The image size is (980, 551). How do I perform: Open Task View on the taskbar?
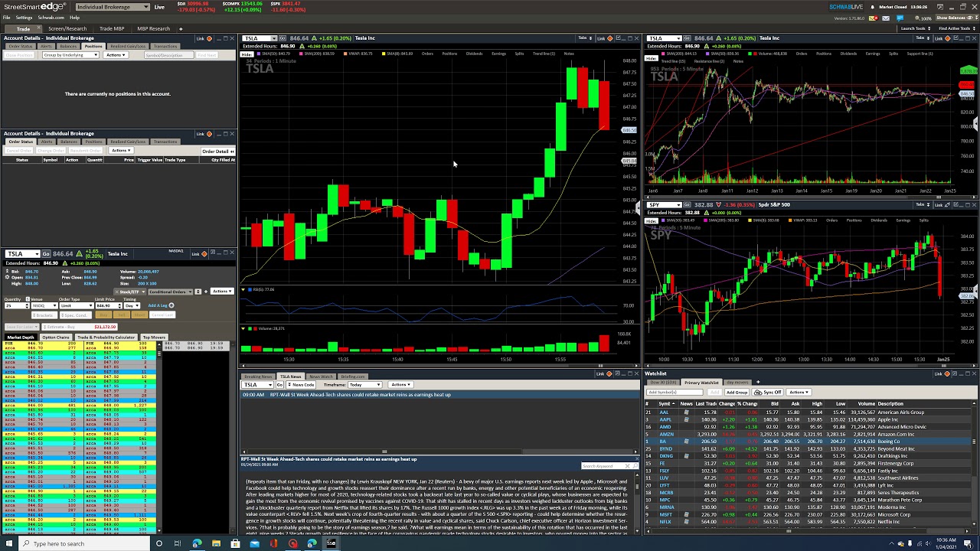178,543
